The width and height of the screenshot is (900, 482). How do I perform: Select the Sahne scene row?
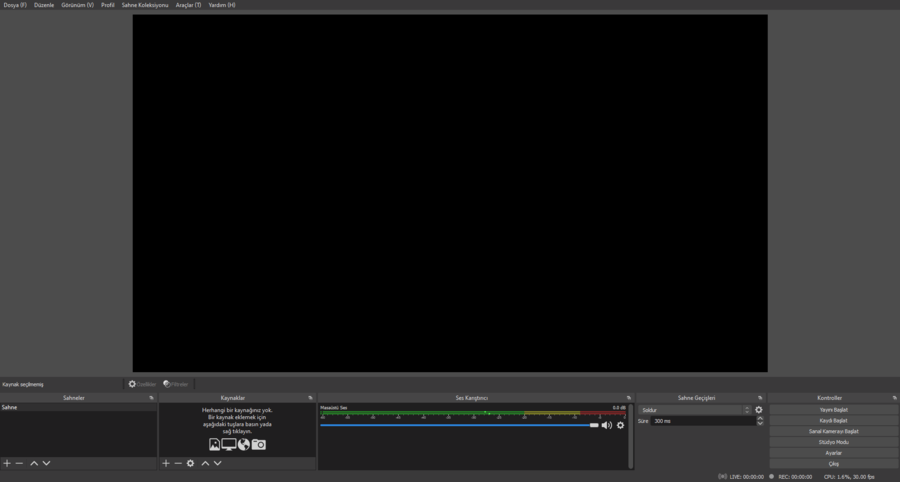79,407
